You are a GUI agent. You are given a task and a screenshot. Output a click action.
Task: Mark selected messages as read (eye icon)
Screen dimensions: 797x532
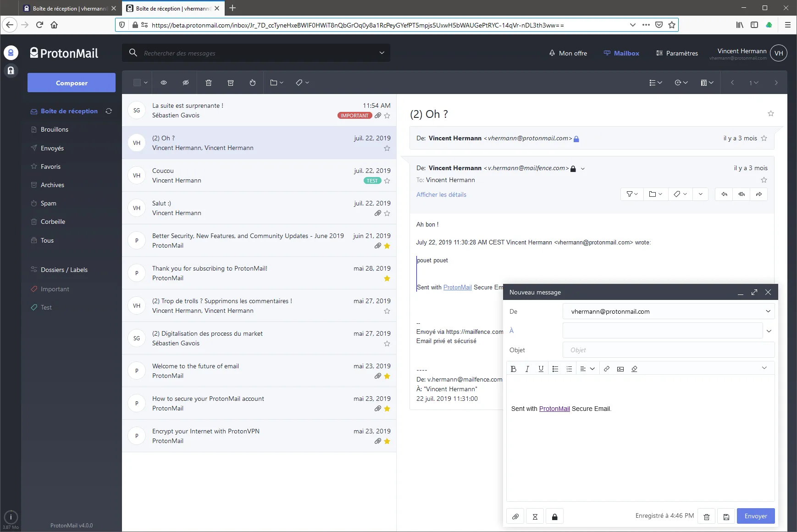(x=164, y=83)
